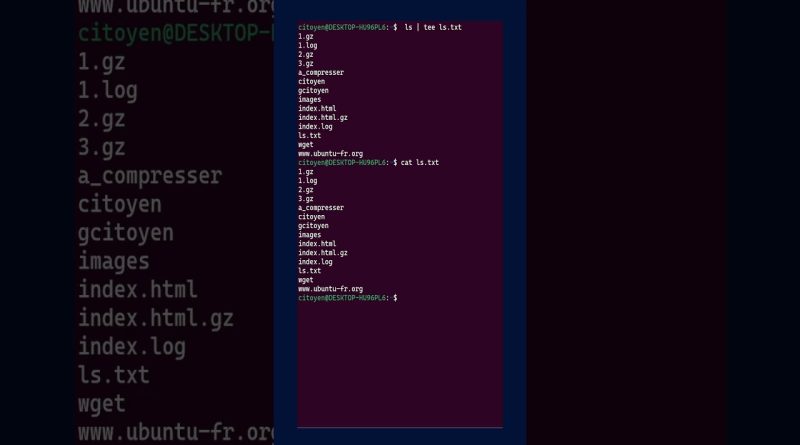
Task: Select 'images' entry in the tee output
Action: tap(310, 100)
